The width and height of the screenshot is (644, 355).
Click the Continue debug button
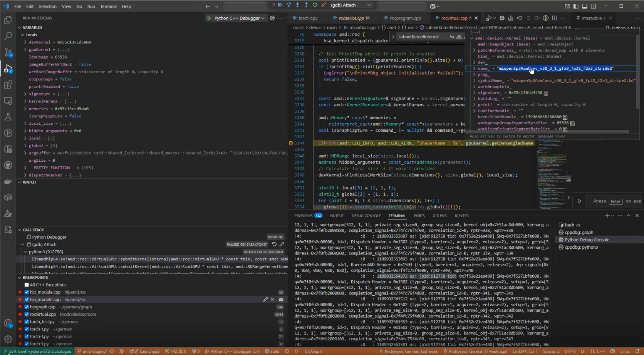tap(280, 5)
